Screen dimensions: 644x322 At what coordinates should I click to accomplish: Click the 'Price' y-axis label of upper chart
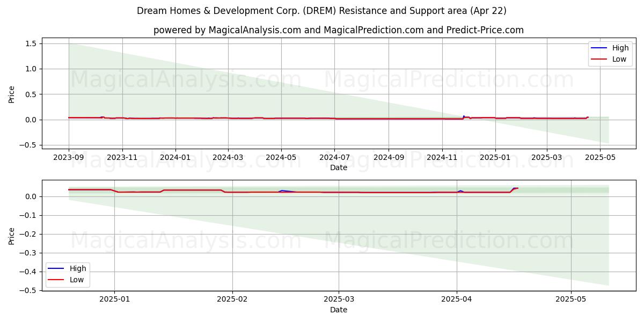[12, 94]
